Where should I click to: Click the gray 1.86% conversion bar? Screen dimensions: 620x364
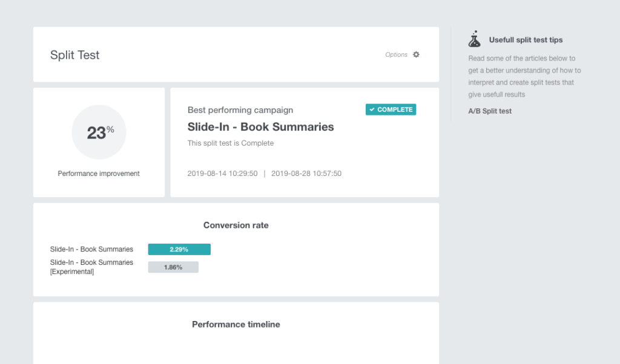pyautogui.click(x=173, y=267)
